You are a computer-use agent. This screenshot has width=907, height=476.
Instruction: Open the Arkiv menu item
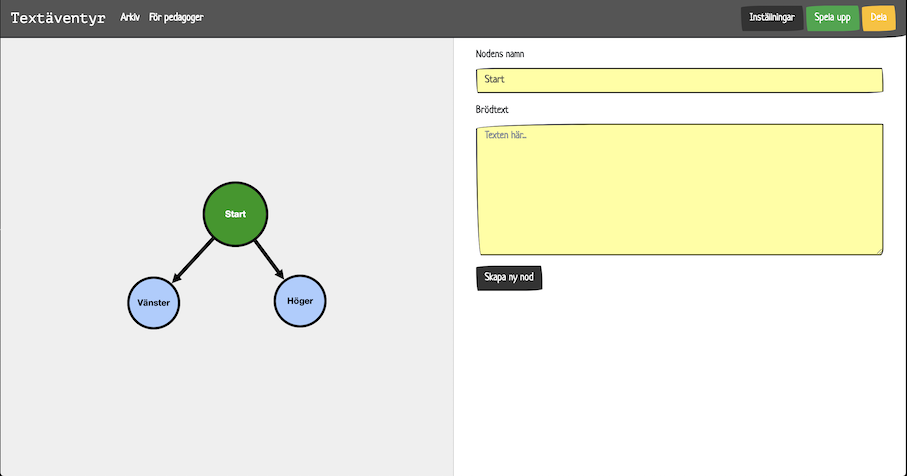coord(130,17)
